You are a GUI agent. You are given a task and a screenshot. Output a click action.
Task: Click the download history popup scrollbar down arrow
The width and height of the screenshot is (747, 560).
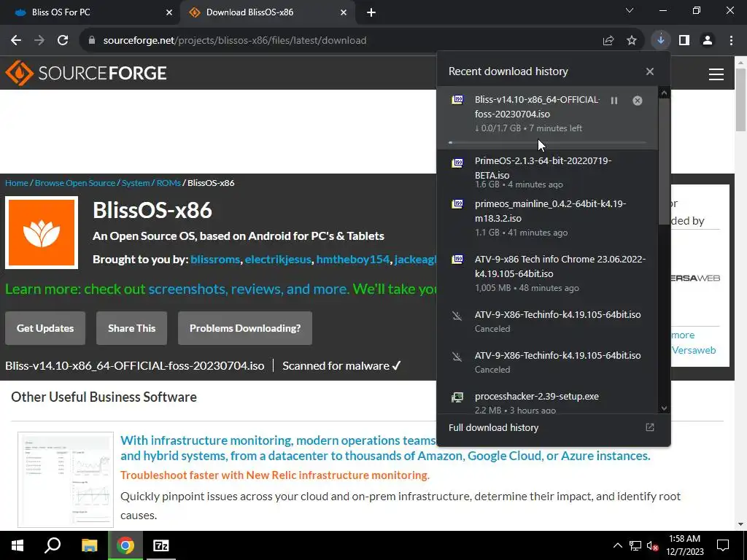(x=664, y=408)
